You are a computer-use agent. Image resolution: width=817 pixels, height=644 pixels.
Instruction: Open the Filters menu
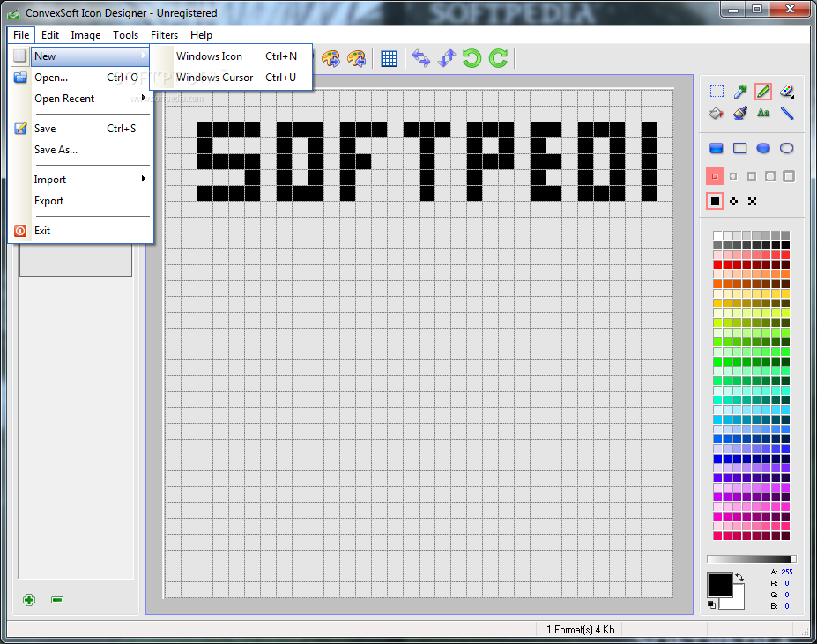click(x=164, y=35)
